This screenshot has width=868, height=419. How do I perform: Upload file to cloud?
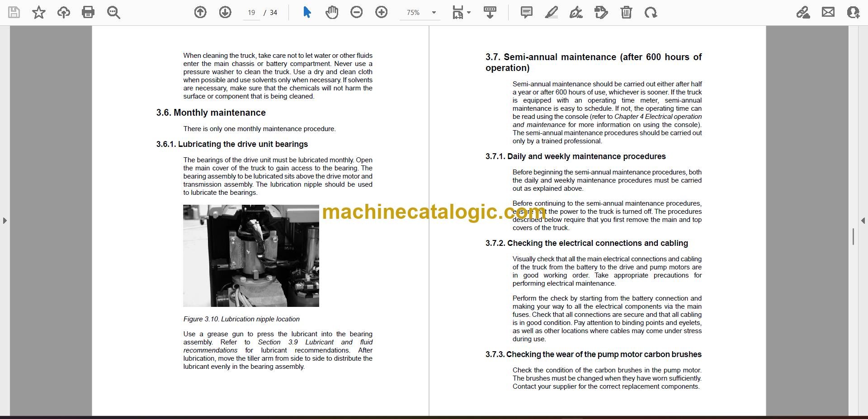(x=64, y=12)
